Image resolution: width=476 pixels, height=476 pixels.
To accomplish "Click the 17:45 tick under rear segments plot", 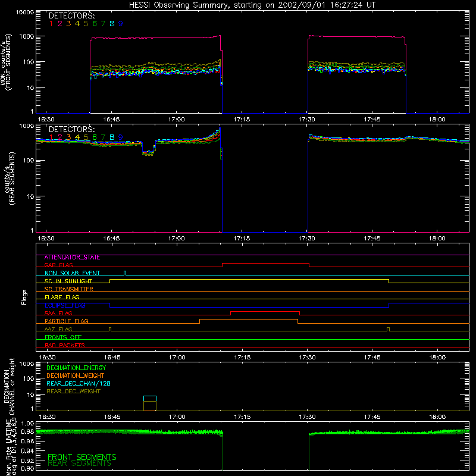I will click(x=372, y=239).
